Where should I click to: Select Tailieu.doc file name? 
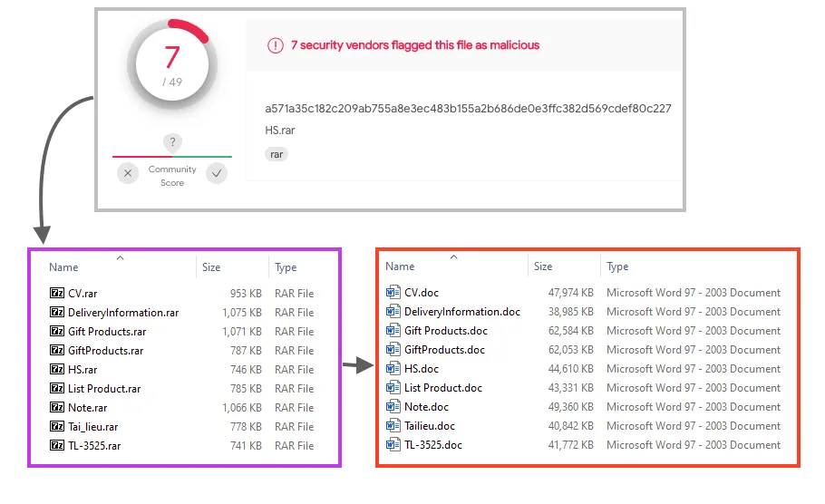(430, 426)
